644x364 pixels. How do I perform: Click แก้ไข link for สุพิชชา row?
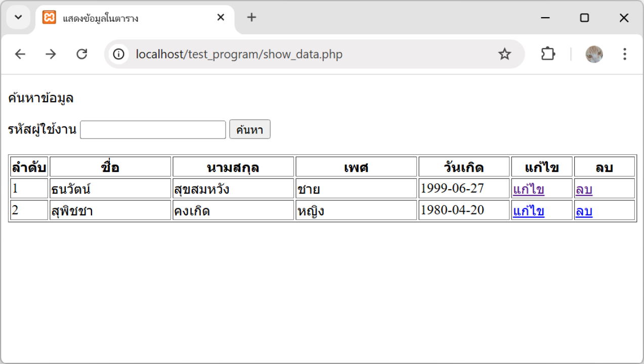coord(529,211)
